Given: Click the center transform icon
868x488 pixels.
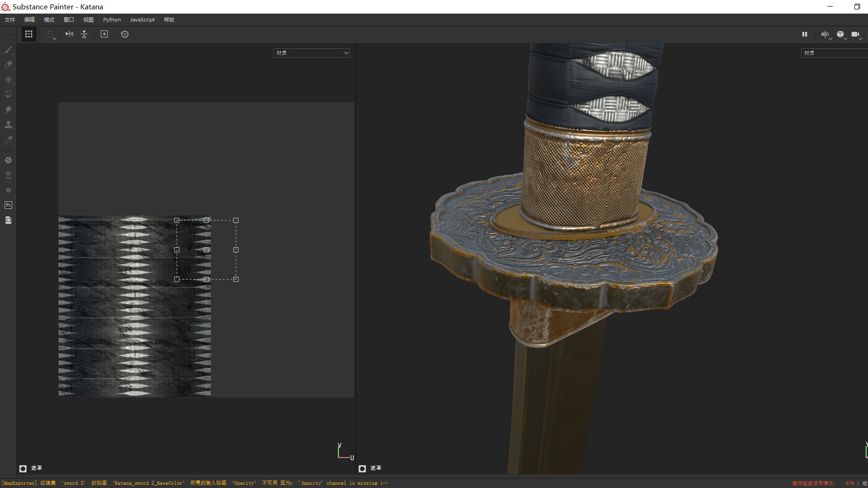Looking at the screenshot, I should click(x=104, y=34).
